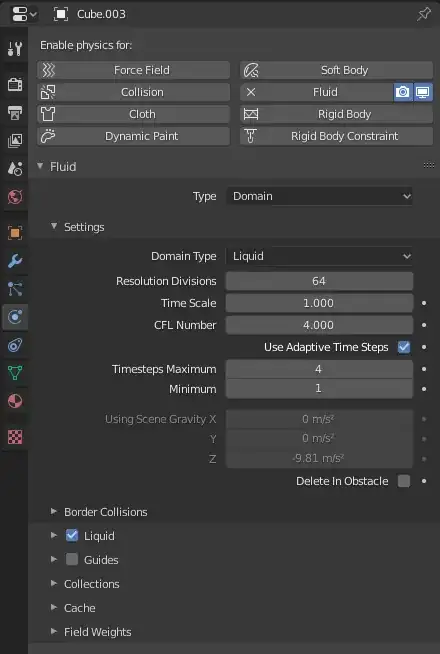The image size is (440, 654).
Task: Toggle Fluid viewport visibility monitor icon
Action: (x=422, y=92)
